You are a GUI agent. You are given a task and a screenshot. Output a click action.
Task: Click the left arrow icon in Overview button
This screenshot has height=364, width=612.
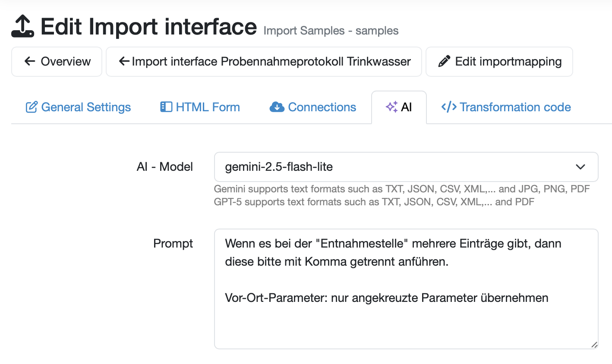pos(30,61)
